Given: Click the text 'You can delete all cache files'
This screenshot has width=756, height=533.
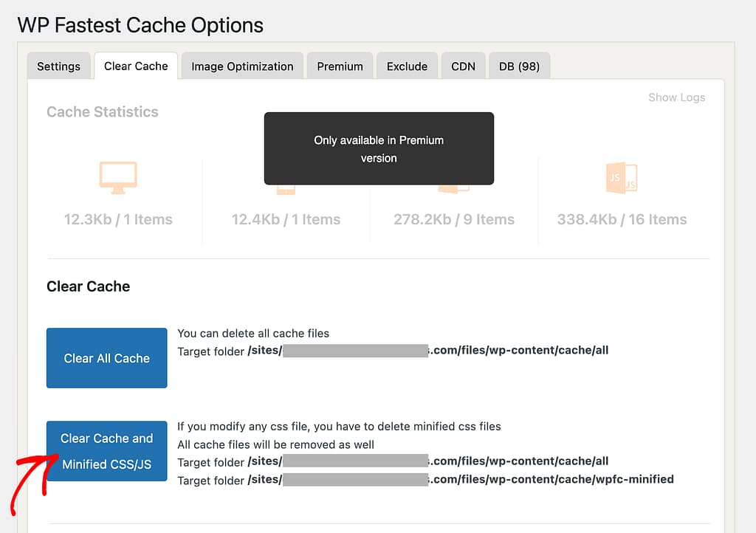Looking at the screenshot, I should [x=253, y=334].
